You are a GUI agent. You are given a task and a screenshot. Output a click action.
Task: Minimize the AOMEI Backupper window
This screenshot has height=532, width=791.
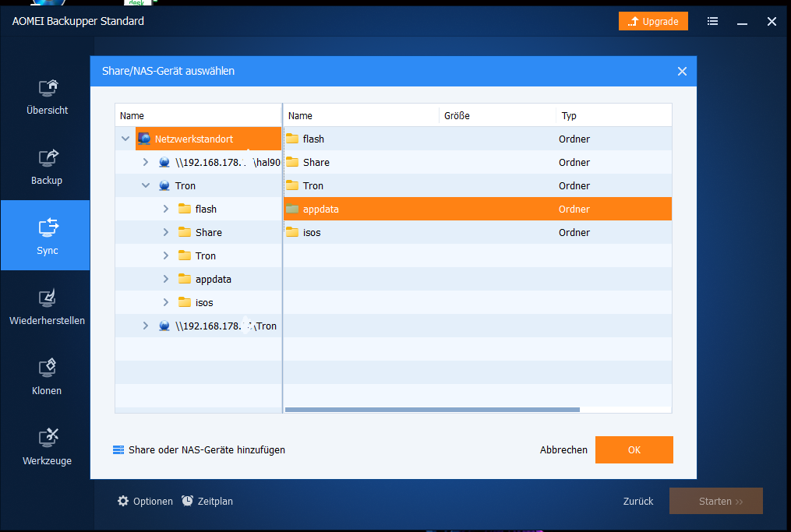(742, 22)
